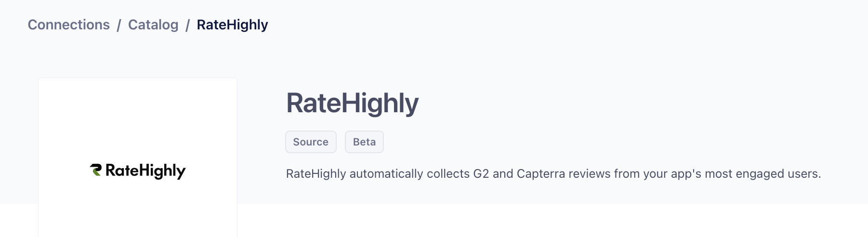Click "your app's" in the description
The image size is (868, 237).
click(x=672, y=174)
